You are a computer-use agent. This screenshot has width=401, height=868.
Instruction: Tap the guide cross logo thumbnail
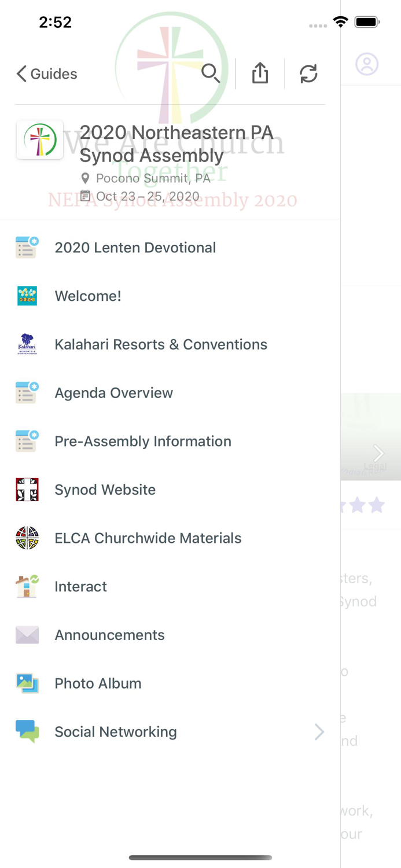(x=39, y=139)
